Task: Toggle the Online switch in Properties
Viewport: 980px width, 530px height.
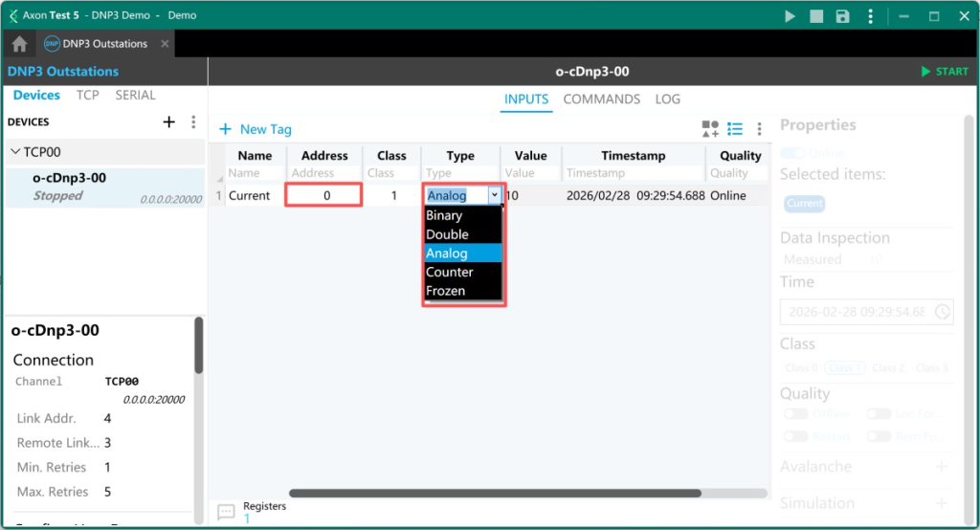Action: click(x=792, y=153)
